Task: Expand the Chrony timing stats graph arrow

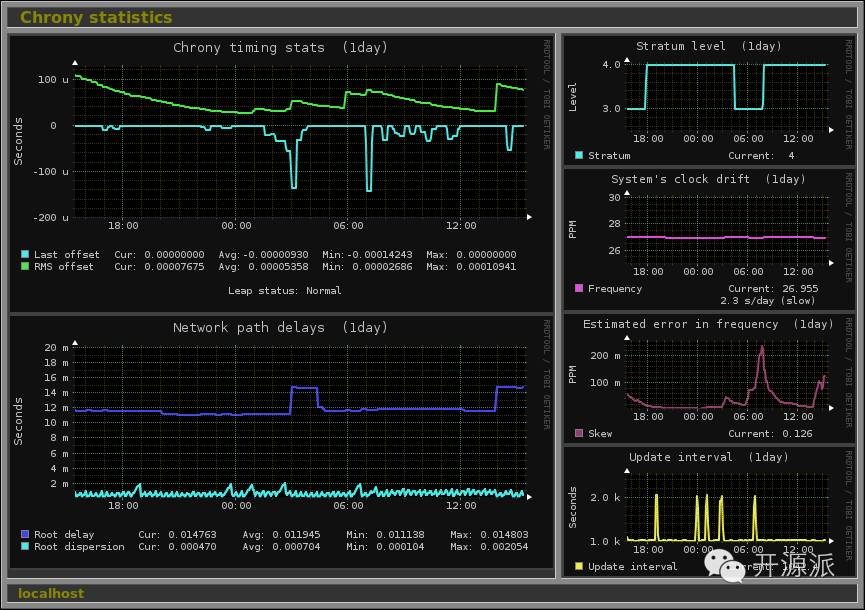Action: 528,215
